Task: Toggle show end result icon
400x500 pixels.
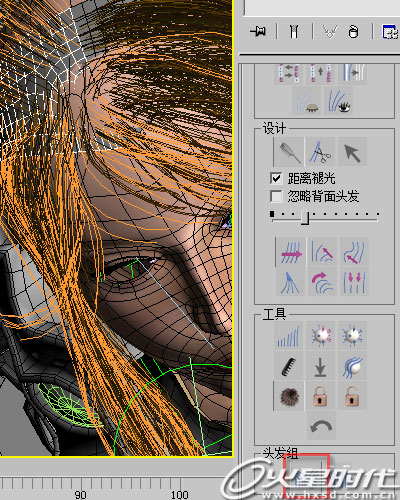Action: tap(294, 32)
